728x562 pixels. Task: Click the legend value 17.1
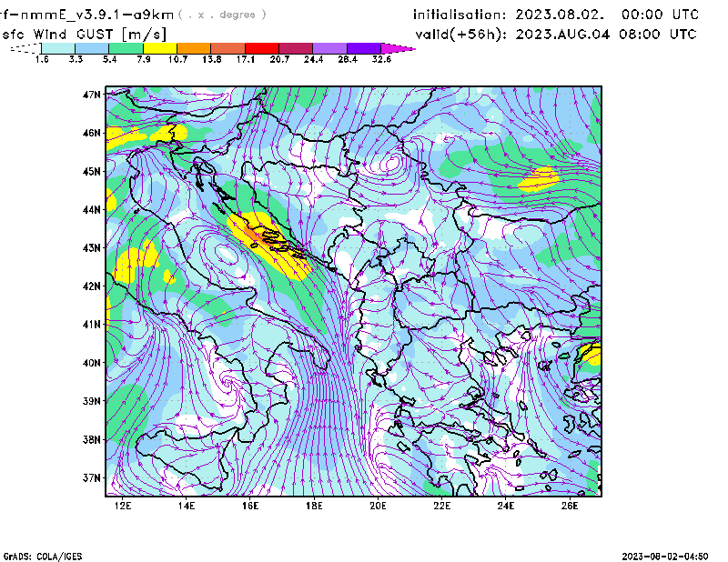coord(246,59)
